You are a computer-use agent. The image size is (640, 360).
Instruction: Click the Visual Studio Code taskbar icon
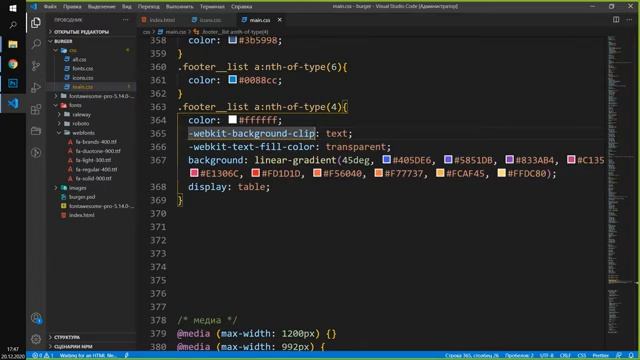point(13,103)
